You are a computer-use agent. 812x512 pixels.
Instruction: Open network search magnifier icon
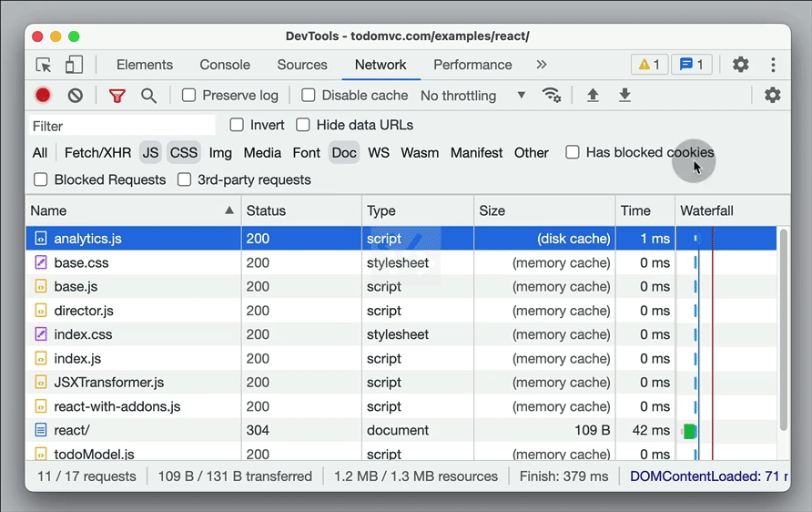pyautogui.click(x=148, y=96)
